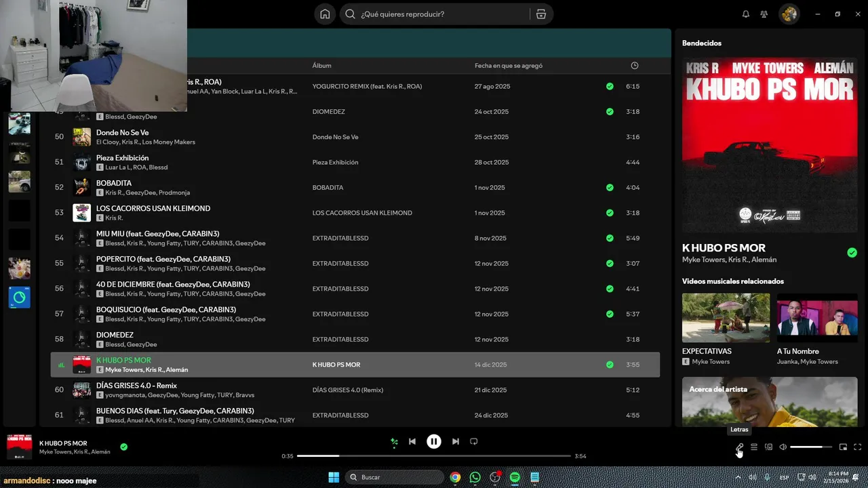Viewport: 868px width, 488px height.
Task: Open friend activity icon
Action: pos(764,14)
